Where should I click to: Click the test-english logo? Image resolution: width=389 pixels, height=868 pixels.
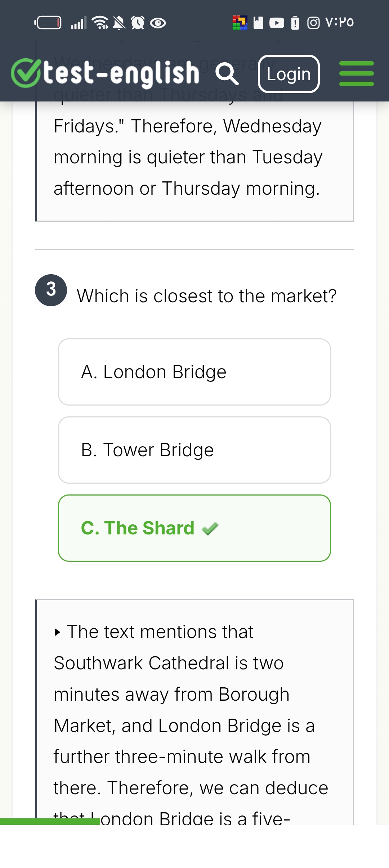tap(105, 74)
